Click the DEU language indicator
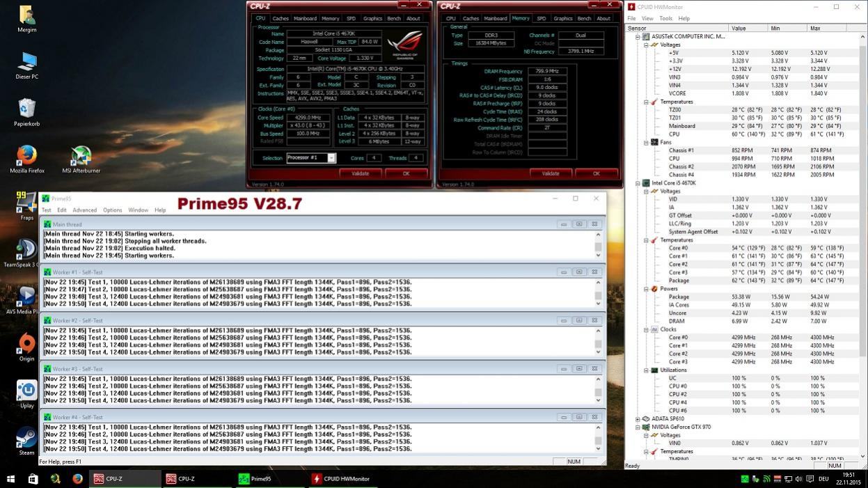The height and width of the screenshot is (488, 868). pyautogui.click(x=823, y=479)
